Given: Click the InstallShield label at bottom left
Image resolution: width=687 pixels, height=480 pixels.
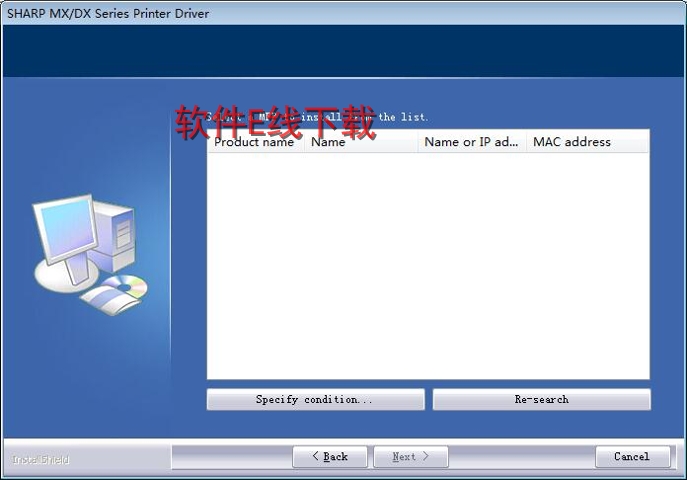Looking at the screenshot, I should 40,460.
